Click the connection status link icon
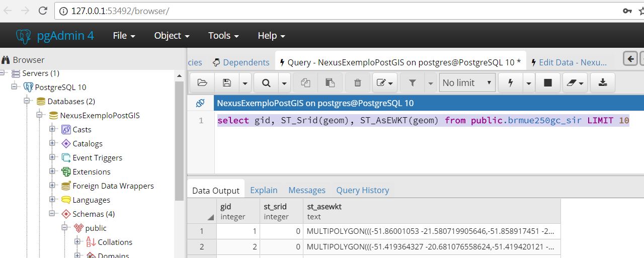644x258 pixels. (x=200, y=103)
